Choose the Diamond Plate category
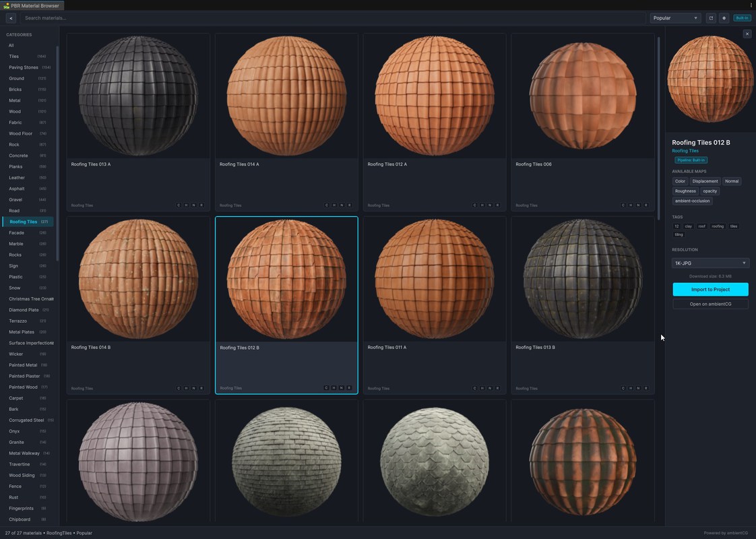 pyautogui.click(x=28, y=310)
